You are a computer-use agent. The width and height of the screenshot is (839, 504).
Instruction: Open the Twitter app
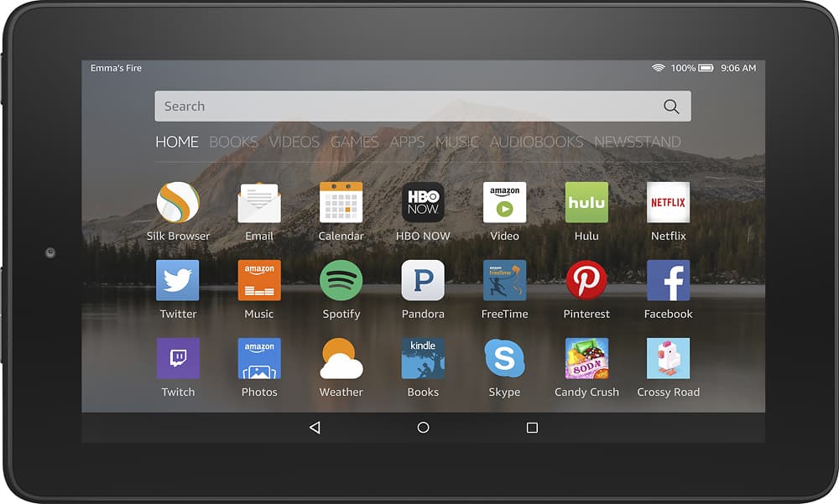[178, 280]
